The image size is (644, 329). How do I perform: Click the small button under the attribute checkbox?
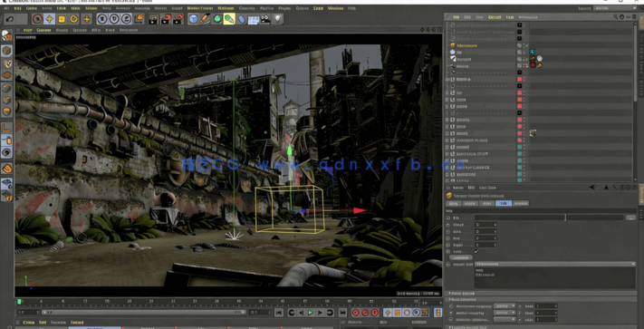[x=461, y=257]
